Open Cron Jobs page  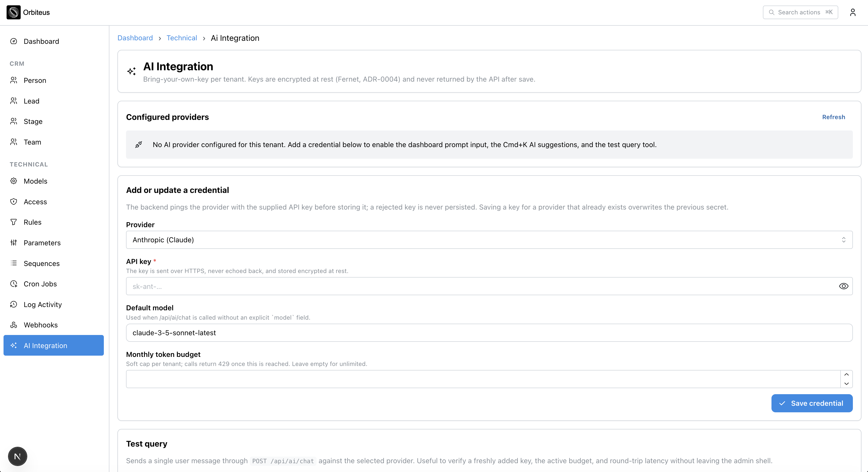click(54, 284)
